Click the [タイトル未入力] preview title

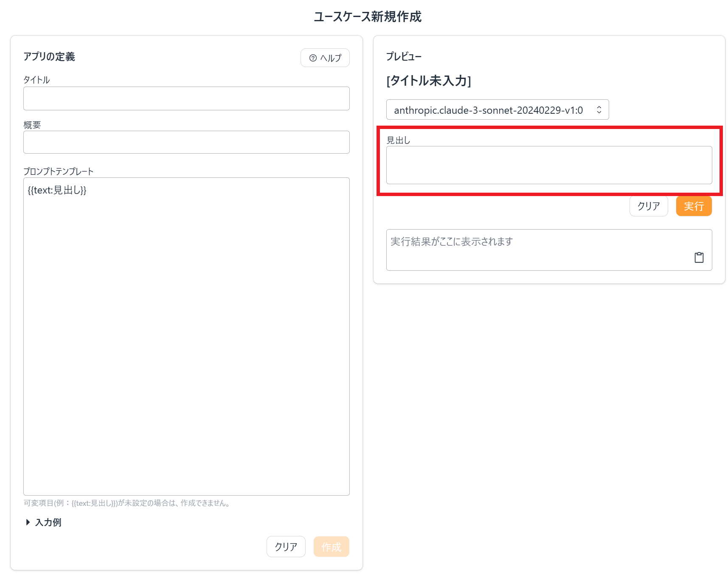(x=429, y=81)
